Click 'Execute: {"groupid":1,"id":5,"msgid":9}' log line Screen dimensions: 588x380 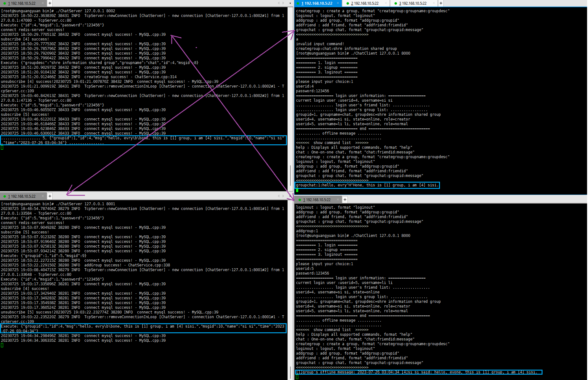[x=44, y=256]
